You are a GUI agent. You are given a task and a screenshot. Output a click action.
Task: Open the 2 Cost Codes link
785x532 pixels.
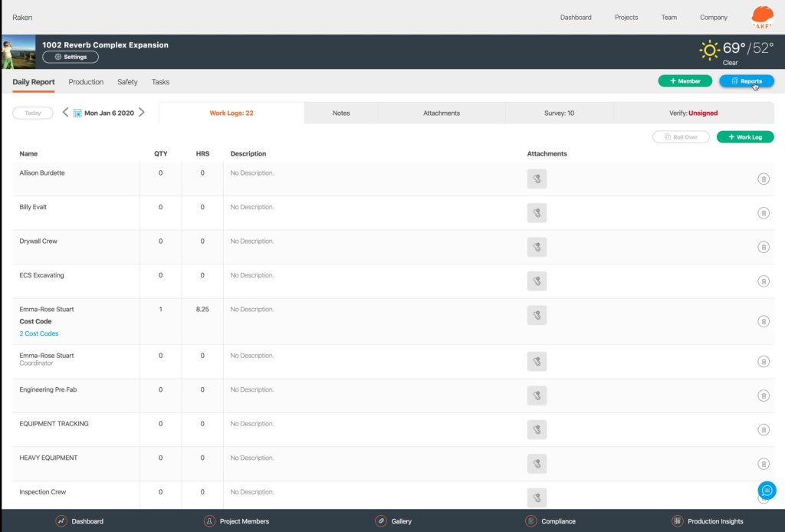point(39,333)
